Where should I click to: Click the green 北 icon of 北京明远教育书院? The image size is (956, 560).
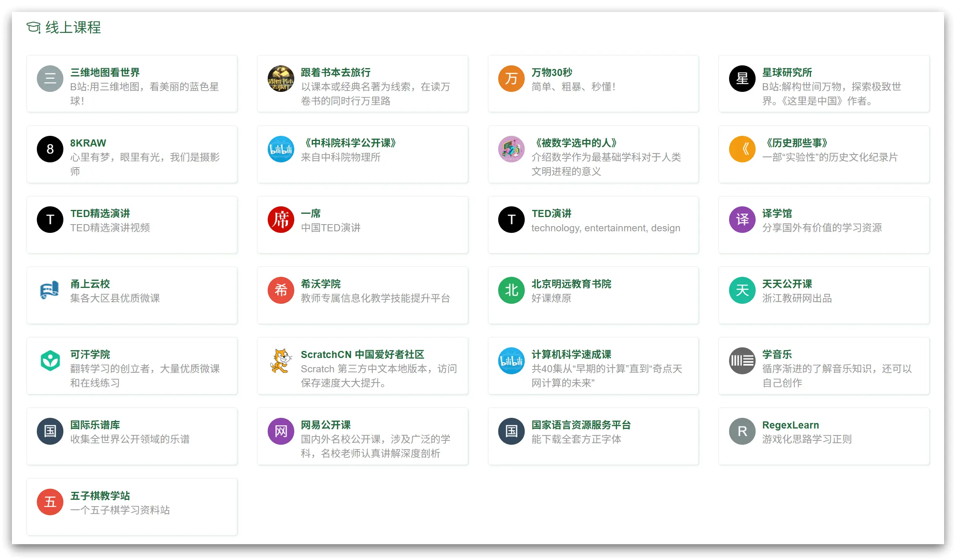pyautogui.click(x=511, y=290)
